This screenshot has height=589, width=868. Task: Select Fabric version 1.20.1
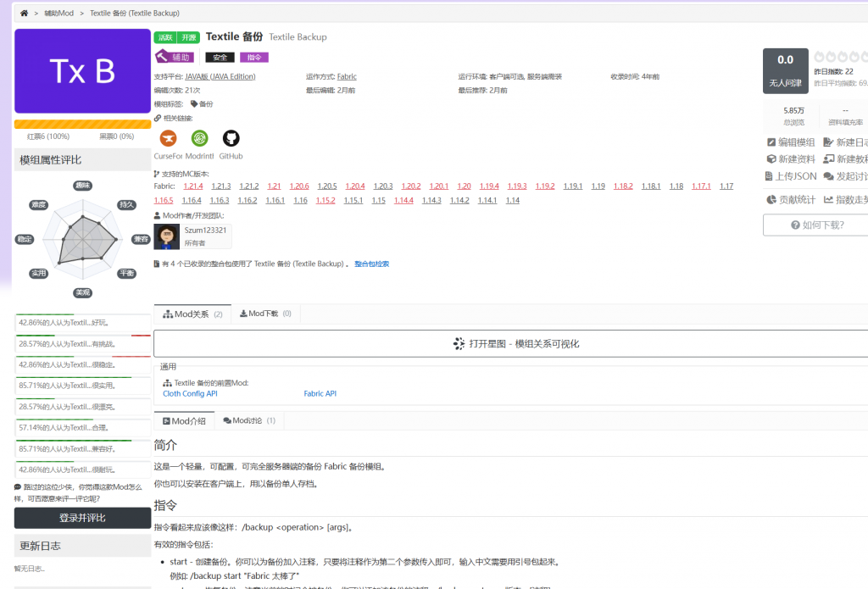click(439, 186)
